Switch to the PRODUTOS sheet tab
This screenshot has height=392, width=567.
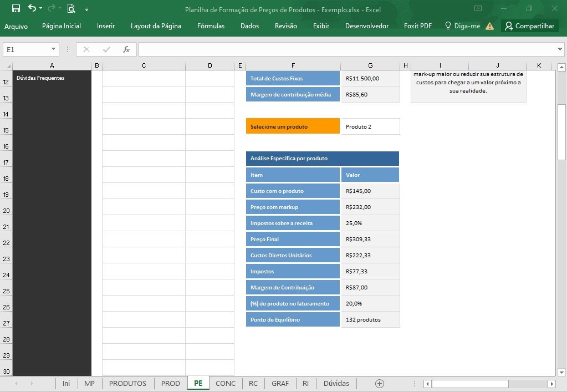tap(127, 383)
